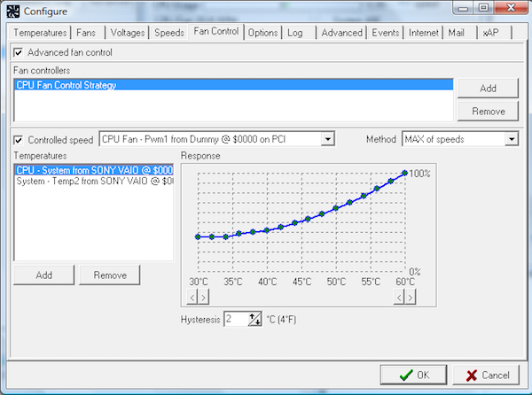Click the left arrow under 30°C
This screenshot has width=532, height=395.
[x=192, y=297]
